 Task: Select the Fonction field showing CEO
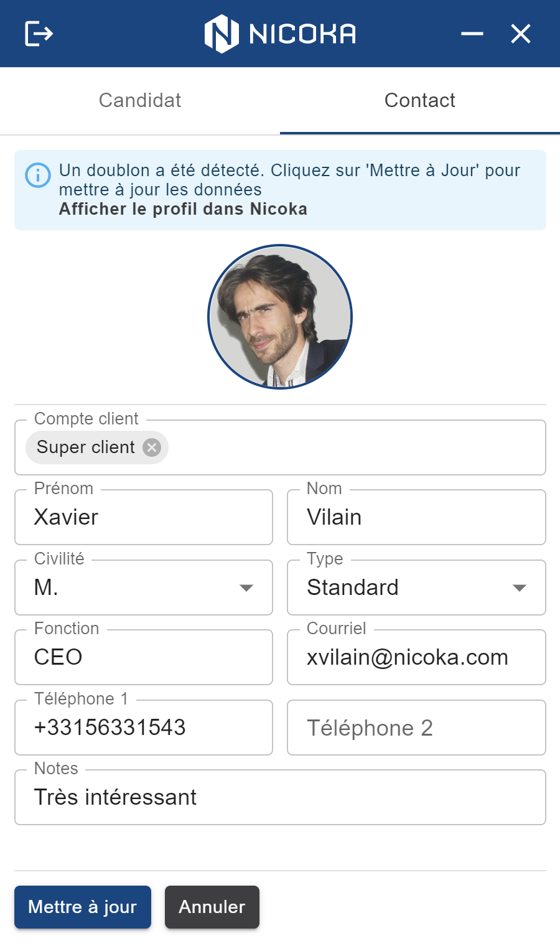(x=144, y=657)
